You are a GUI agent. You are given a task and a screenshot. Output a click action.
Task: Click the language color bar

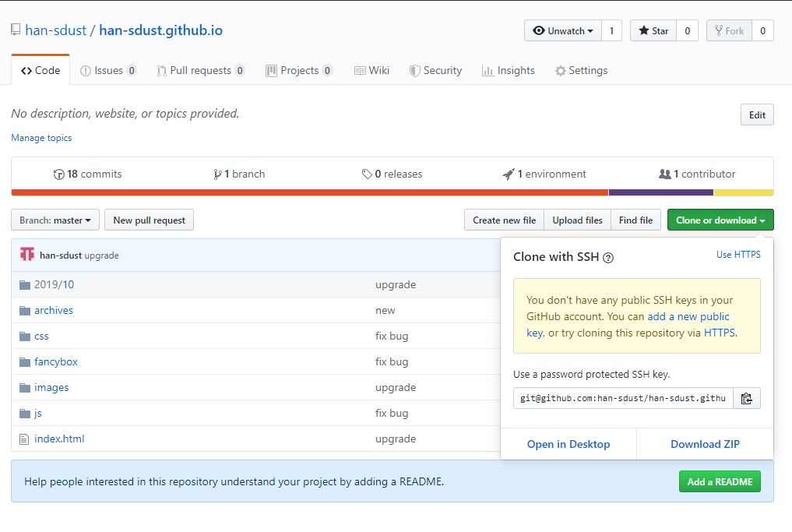[x=389, y=191]
